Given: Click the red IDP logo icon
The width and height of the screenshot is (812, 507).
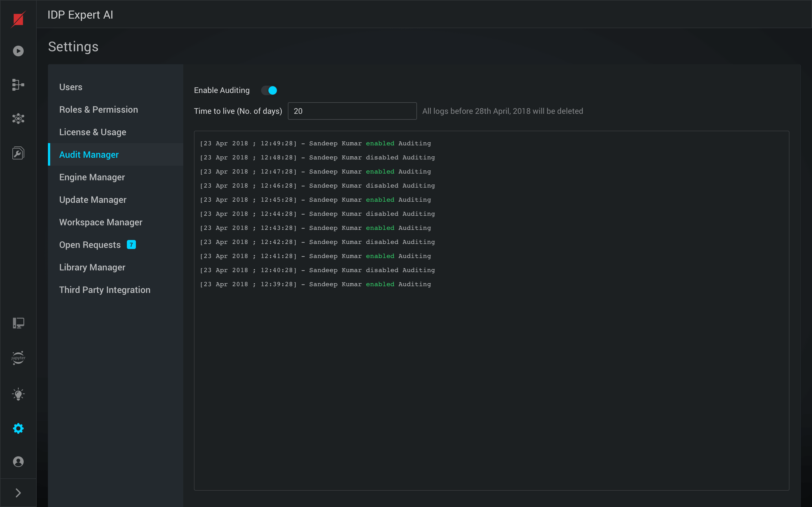Looking at the screenshot, I should click(x=18, y=19).
